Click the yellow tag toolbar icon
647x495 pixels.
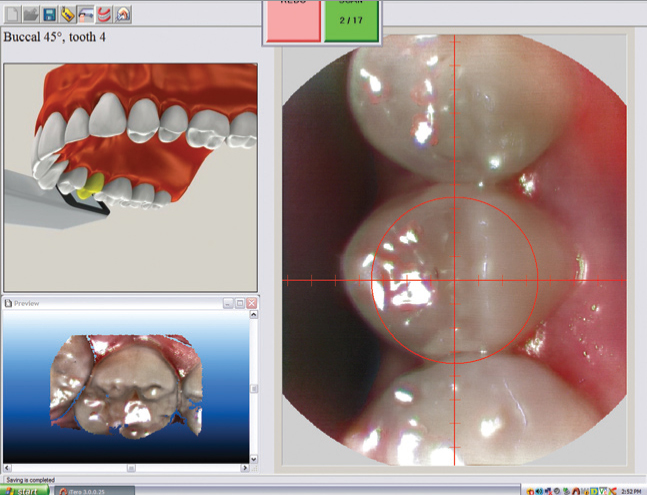[x=67, y=14]
